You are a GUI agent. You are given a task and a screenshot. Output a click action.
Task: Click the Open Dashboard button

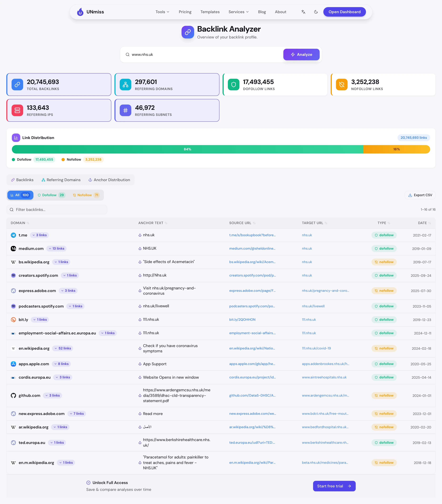coord(344,12)
